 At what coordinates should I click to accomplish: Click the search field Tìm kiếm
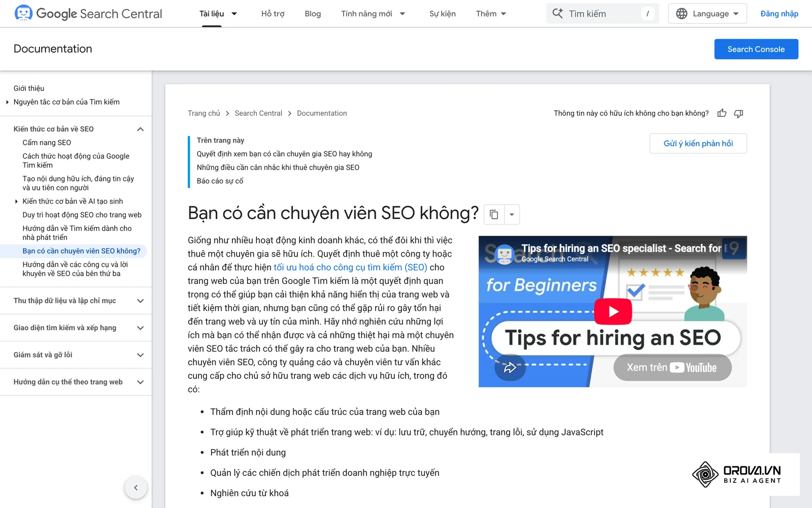602,14
